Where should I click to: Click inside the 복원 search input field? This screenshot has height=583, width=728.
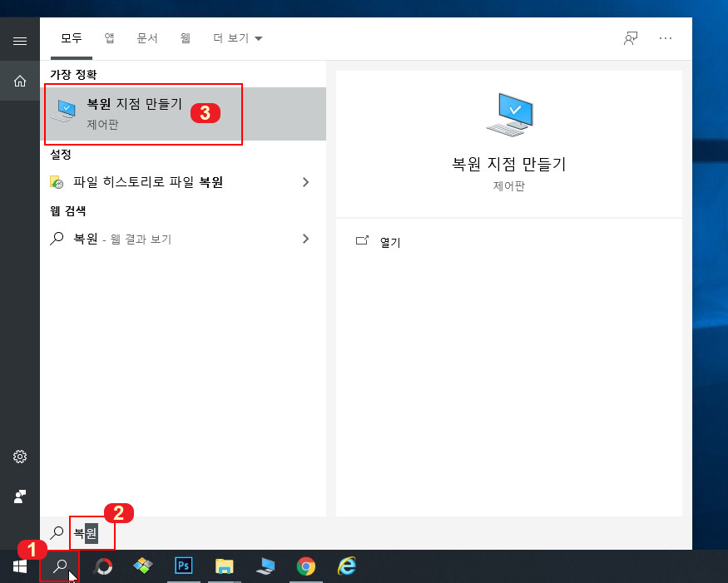(92, 533)
